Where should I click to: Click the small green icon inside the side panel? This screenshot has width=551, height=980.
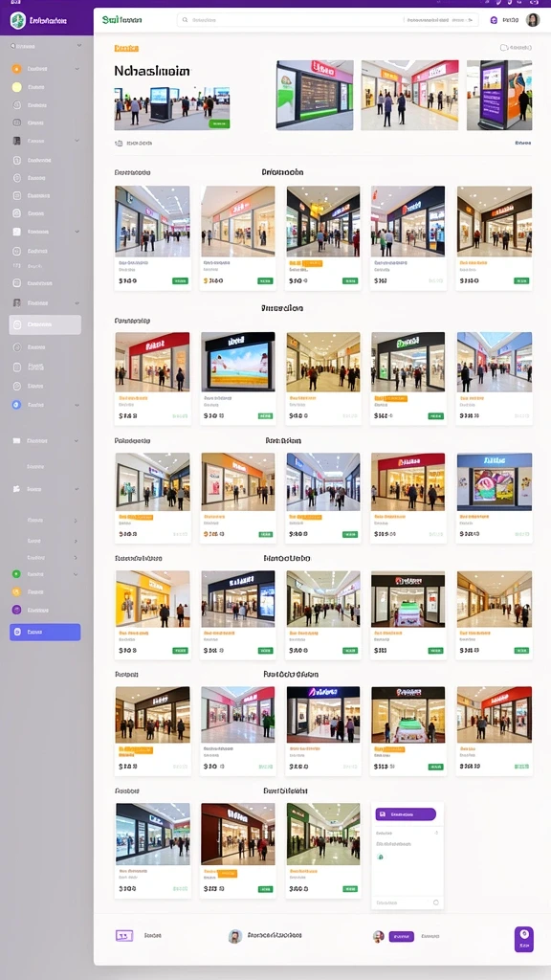click(380, 857)
